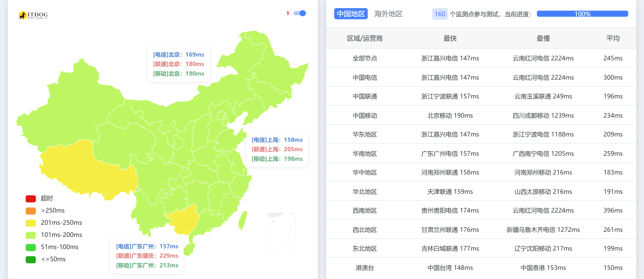
Task: Click 河南郑州联通 158ms fastest cell
Action: [450, 172]
